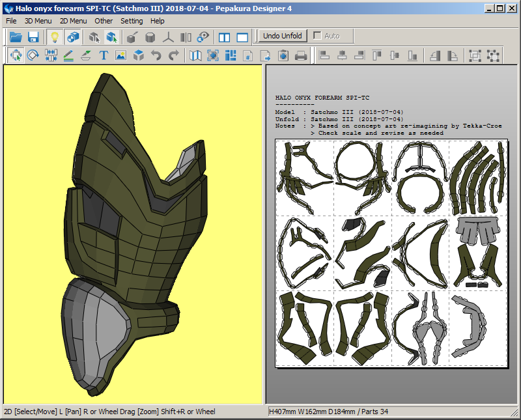Open the File menu

pyautogui.click(x=11, y=21)
